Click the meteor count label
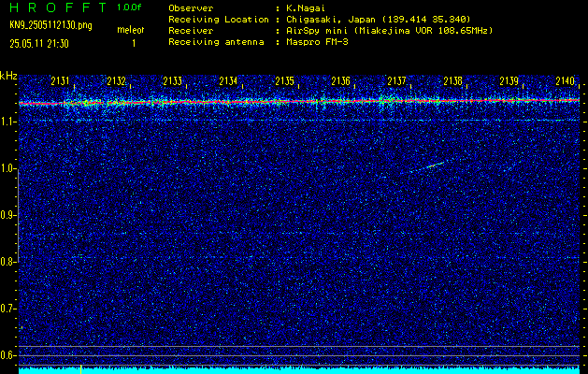Image resolution: width=588 pixels, height=374 pixels. [x=131, y=30]
